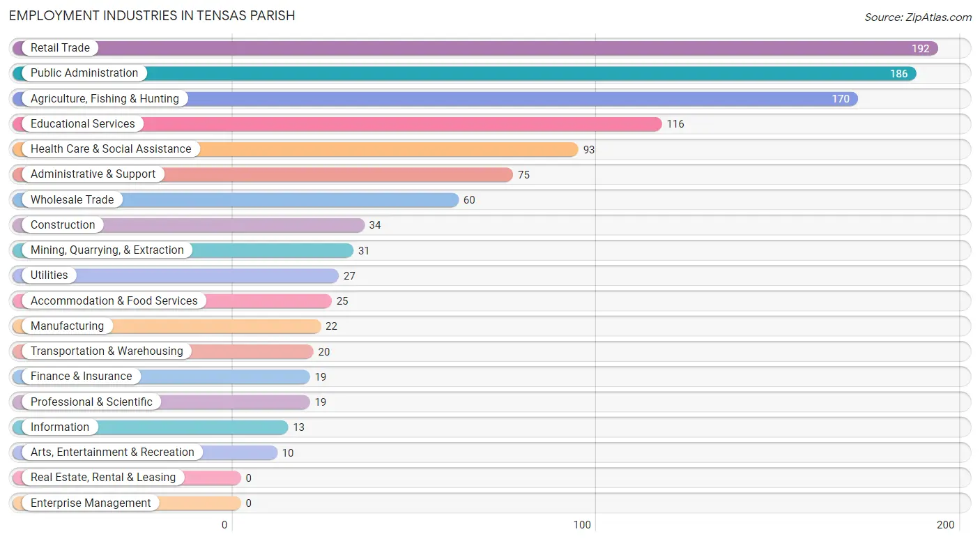The image size is (980, 541).
Task: Click the Health Care & Social Assistance label
Action: pyautogui.click(x=111, y=149)
